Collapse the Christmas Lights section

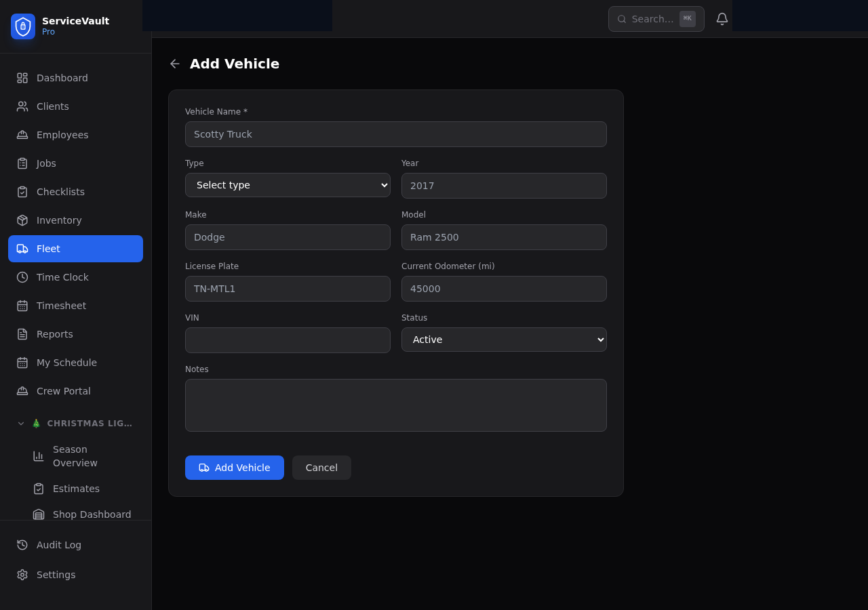[x=20, y=423]
